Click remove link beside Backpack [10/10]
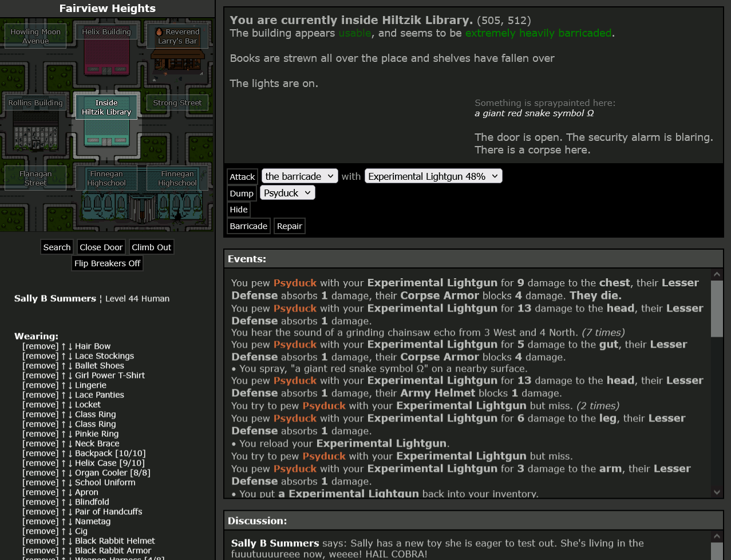Viewport: 731px width, 560px height. (x=40, y=453)
